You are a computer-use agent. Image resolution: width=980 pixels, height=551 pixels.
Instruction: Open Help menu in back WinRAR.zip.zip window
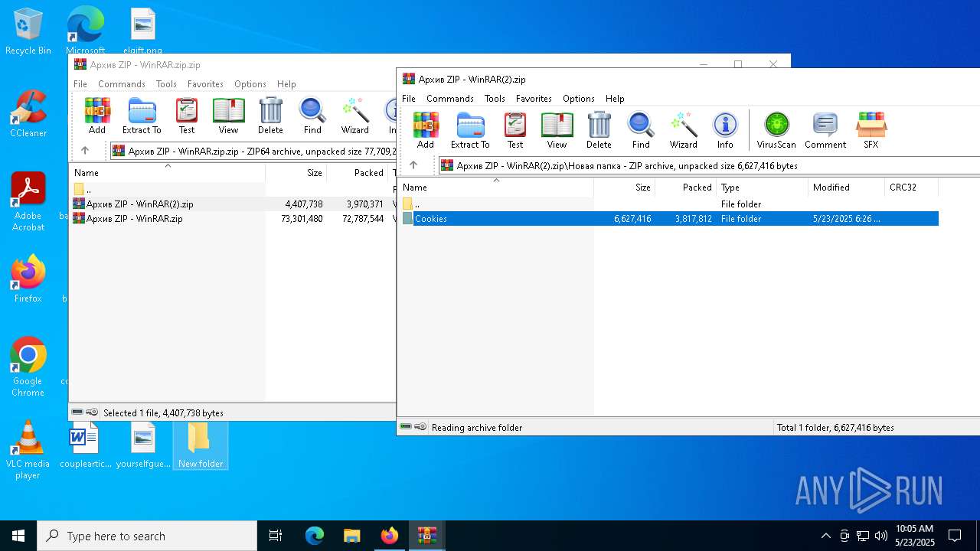286,84
